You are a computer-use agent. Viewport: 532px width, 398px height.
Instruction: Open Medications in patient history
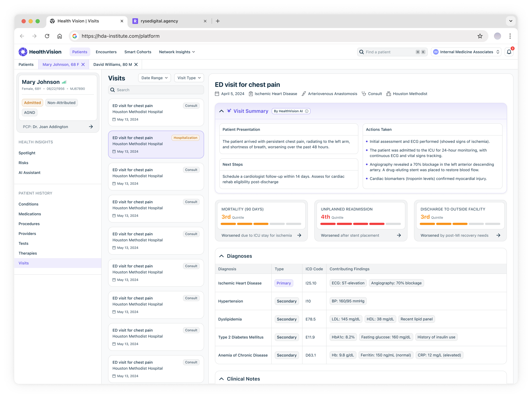[30, 214]
